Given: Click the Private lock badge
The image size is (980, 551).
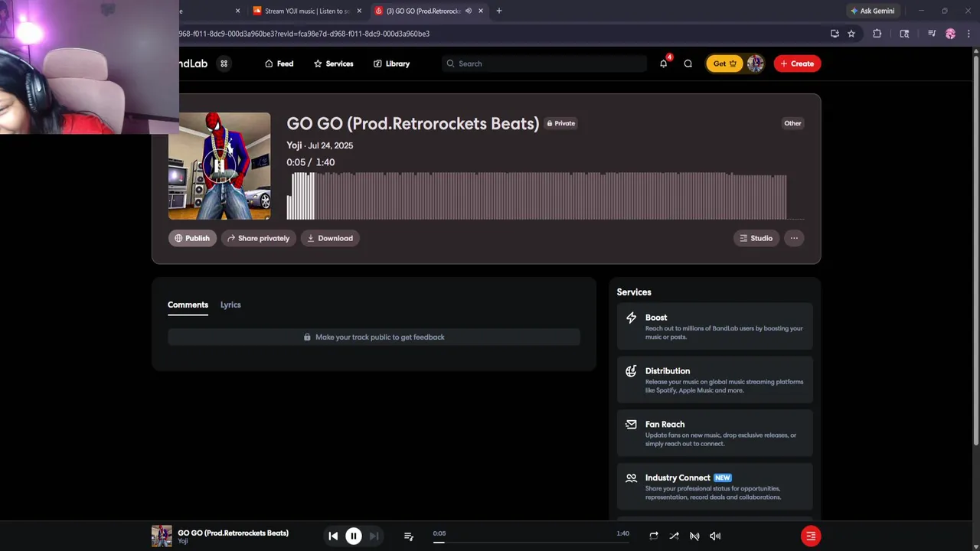Looking at the screenshot, I should tap(560, 123).
